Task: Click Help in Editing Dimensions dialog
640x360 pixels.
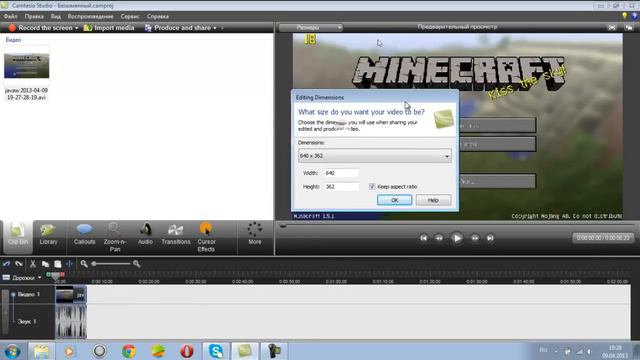Action: click(433, 200)
